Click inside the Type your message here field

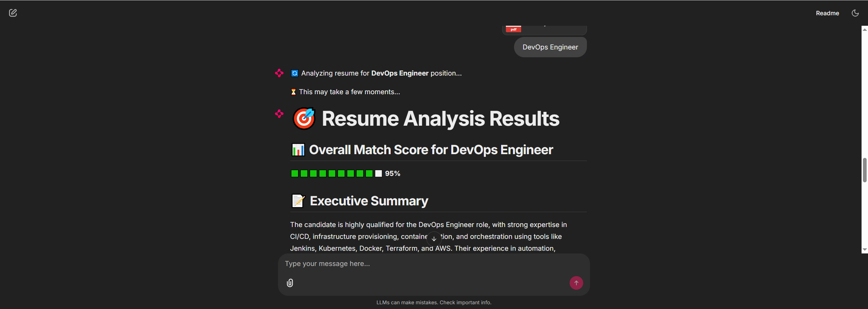click(x=373, y=264)
